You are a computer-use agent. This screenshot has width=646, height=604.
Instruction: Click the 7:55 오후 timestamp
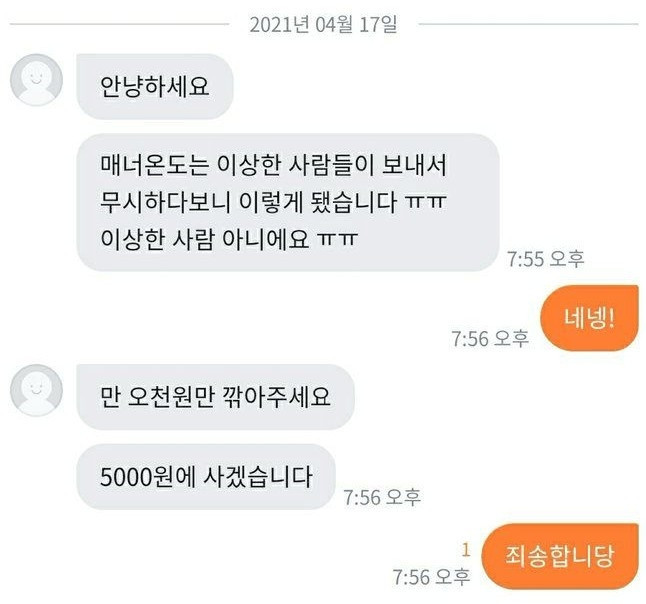tap(545, 259)
